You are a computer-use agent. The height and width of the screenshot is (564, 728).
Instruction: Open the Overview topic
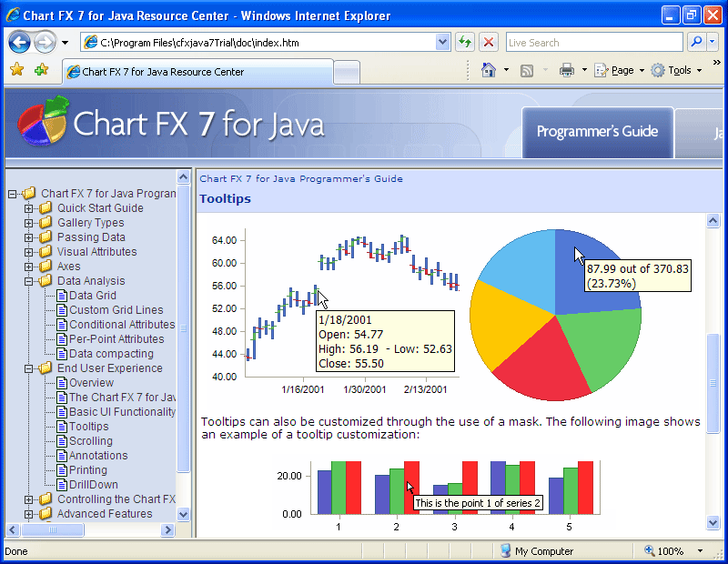pyautogui.click(x=91, y=382)
